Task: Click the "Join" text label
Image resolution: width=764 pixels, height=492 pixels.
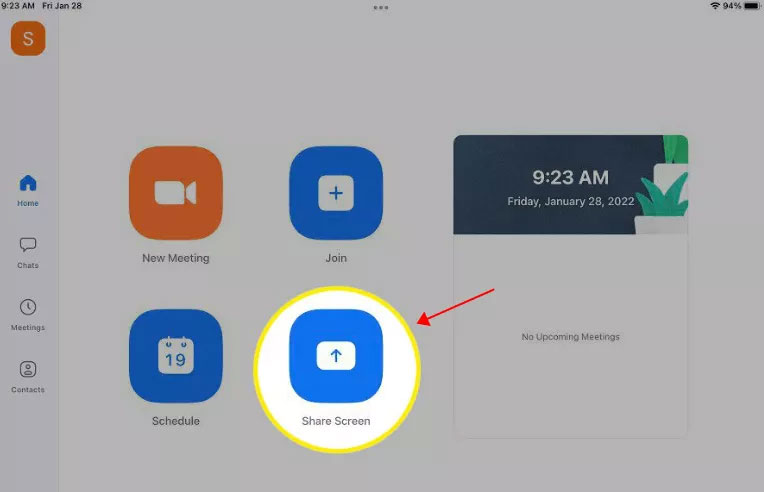Action: tap(336, 258)
